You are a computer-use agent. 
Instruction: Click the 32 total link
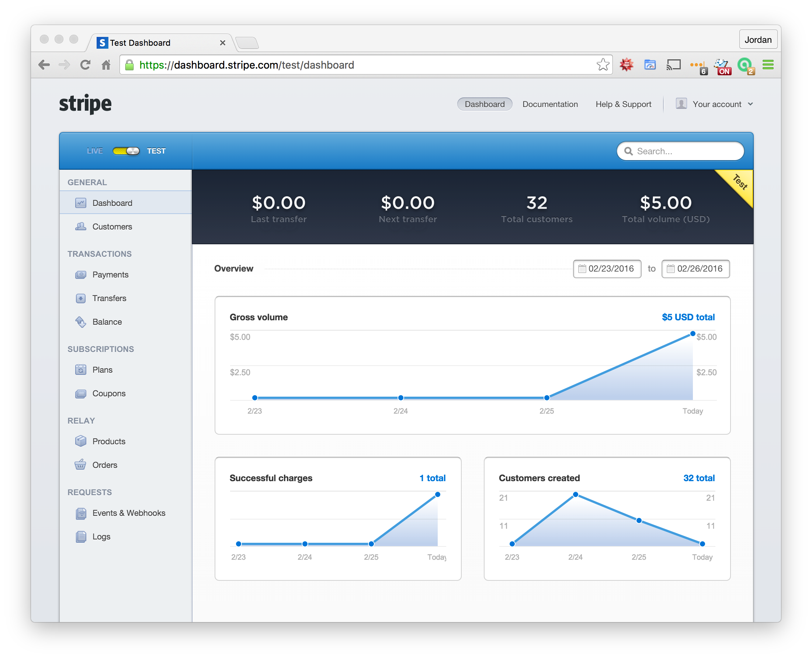[x=699, y=478]
